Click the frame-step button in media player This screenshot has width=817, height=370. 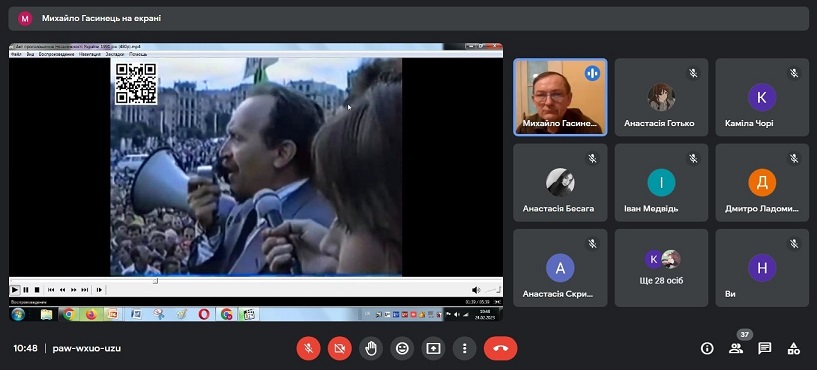[99, 290]
